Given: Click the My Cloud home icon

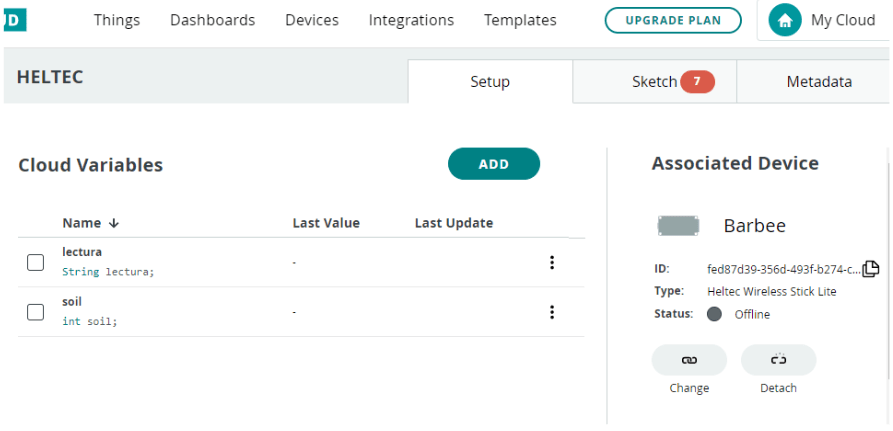Looking at the screenshot, I should click(x=785, y=20).
